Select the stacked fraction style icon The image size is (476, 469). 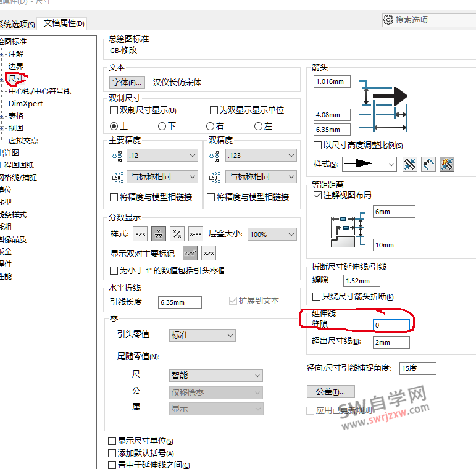click(159, 234)
